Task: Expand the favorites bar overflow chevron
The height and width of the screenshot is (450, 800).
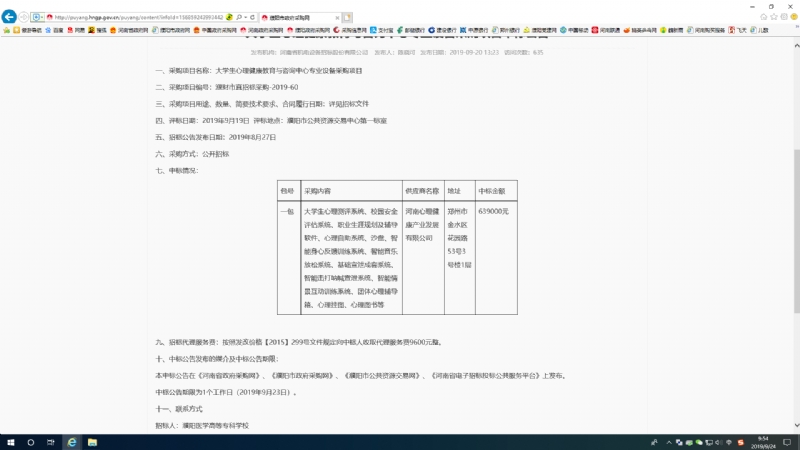Action: pyautogui.click(x=796, y=27)
